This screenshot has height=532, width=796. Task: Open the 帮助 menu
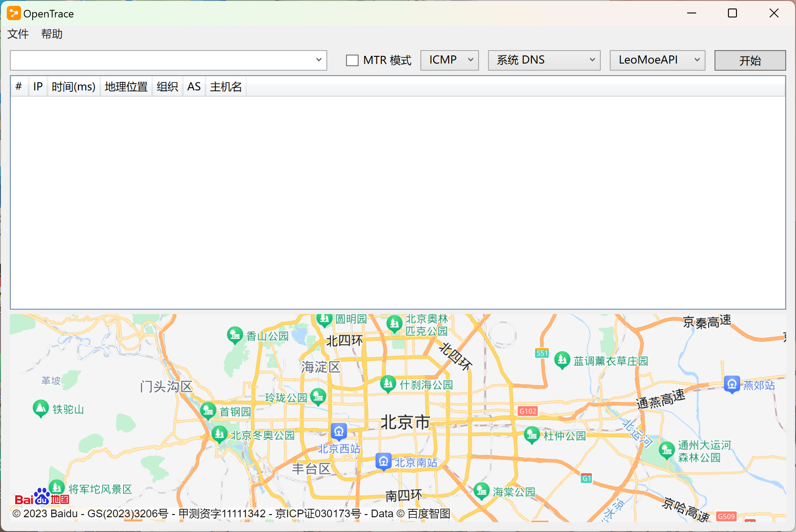[51, 34]
